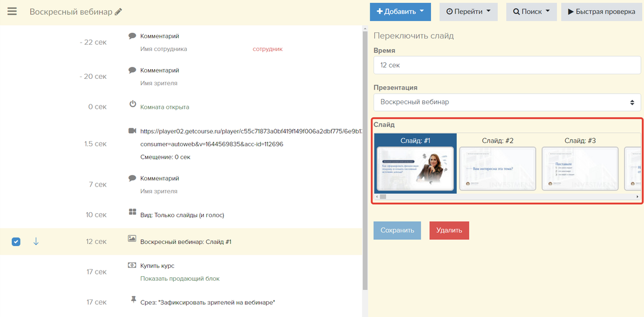Click the power icon beside Комната открыта
The height and width of the screenshot is (317, 644).
click(133, 104)
